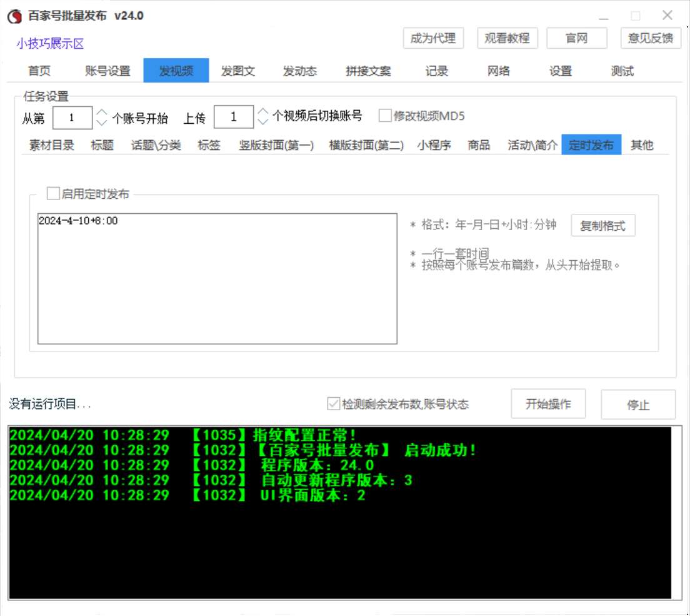Open the 账号设置 tab
The image size is (690, 616).
[x=107, y=71]
